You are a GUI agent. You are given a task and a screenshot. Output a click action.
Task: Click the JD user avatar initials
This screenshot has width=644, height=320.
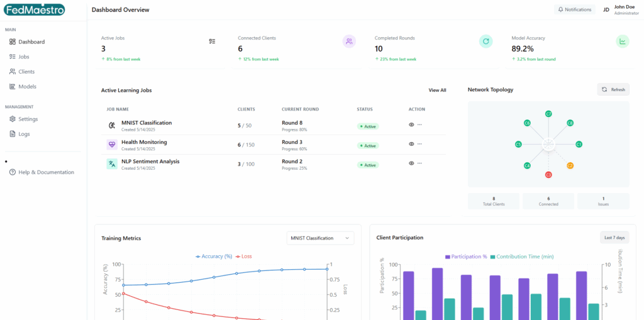tap(606, 9)
